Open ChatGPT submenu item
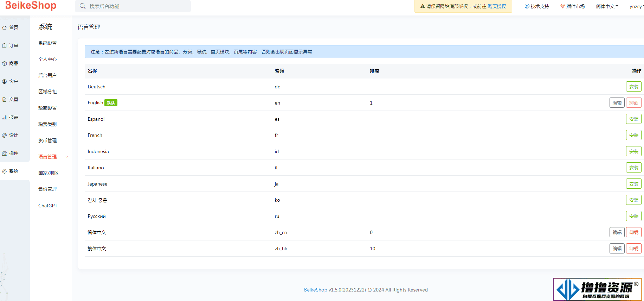The width and height of the screenshot is (644, 301). click(48, 206)
